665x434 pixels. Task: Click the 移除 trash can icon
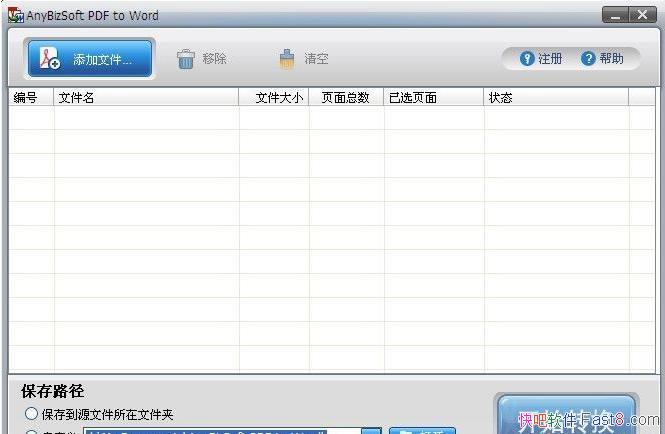(185, 59)
